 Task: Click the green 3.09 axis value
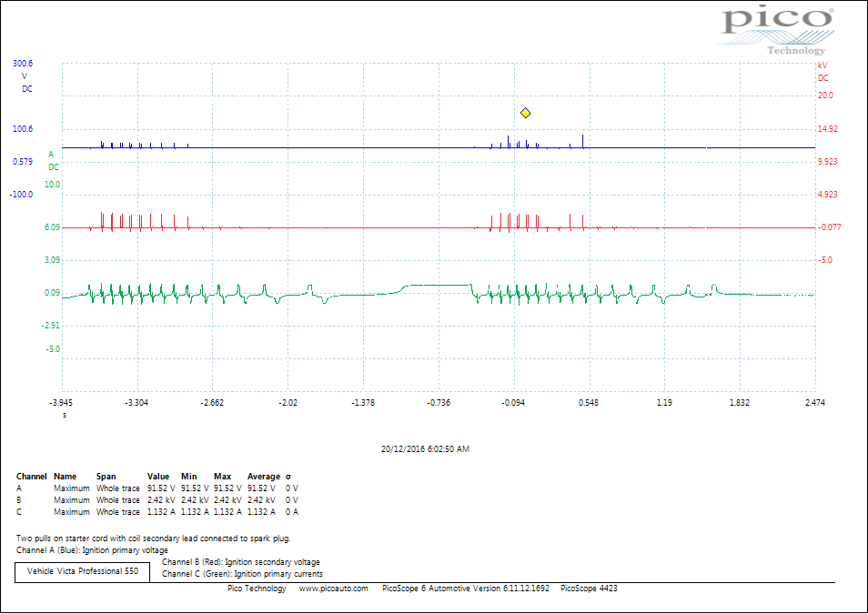tap(52, 259)
